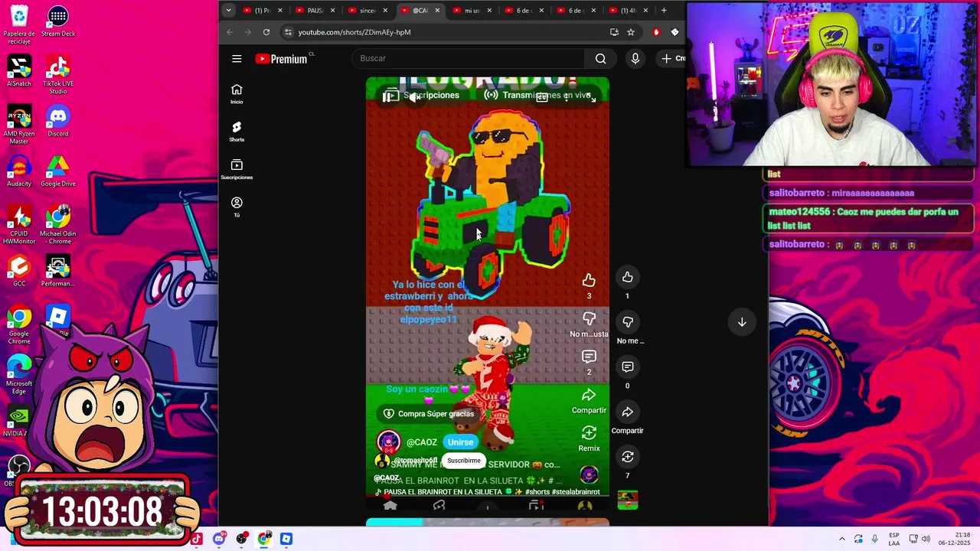The width and height of the screenshot is (980, 551).
Task: Open the clock showing 21:18
Action: (x=956, y=539)
